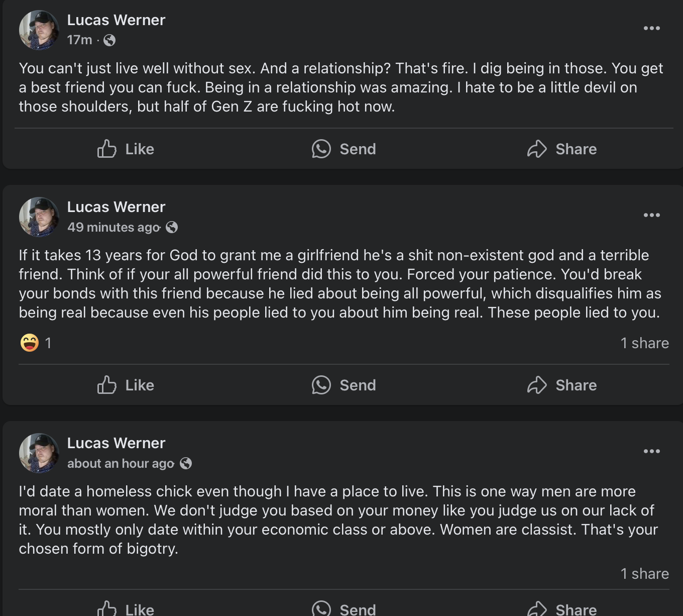Open three-dot menu on the 17m post
Screen dimensions: 683x616
tap(652, 28)
